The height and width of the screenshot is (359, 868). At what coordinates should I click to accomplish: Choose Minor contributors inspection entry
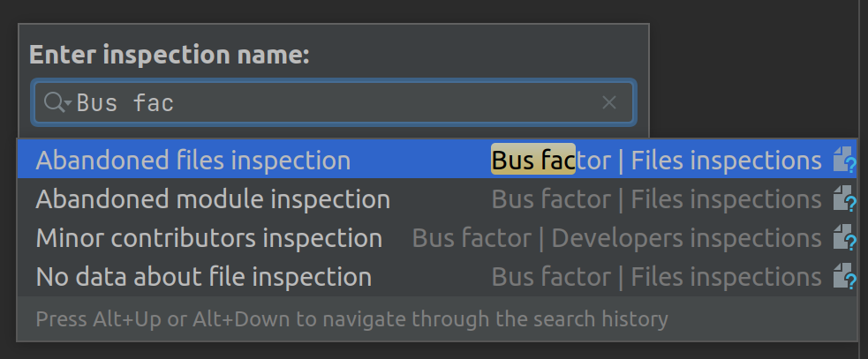pyautogui.click(x=208, y=238)
